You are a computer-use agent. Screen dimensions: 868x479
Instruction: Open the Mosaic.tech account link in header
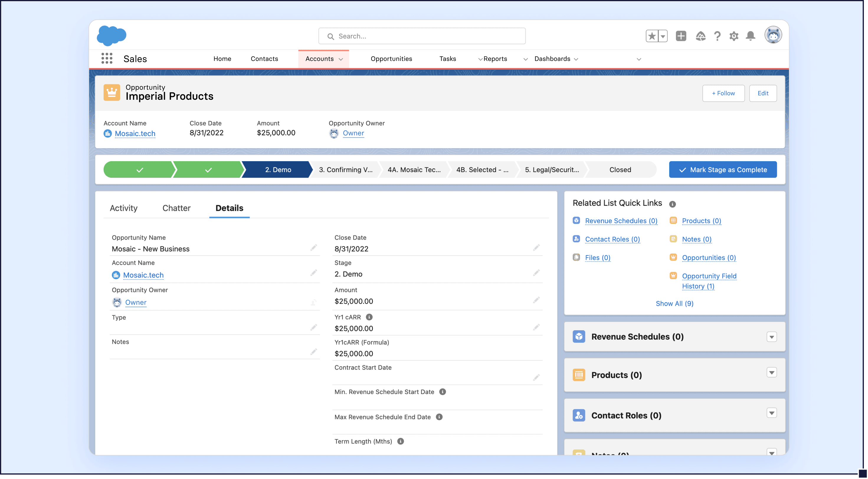135,133
